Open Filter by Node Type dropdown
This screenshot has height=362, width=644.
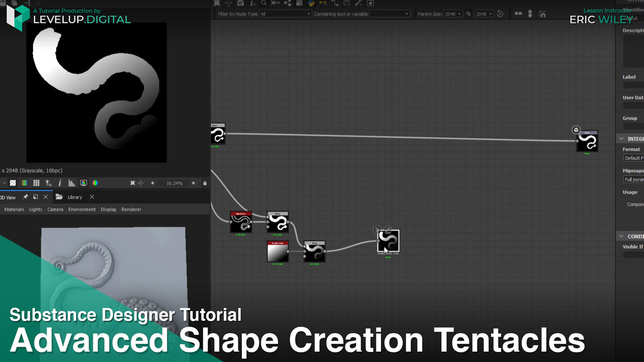(285, 14)
